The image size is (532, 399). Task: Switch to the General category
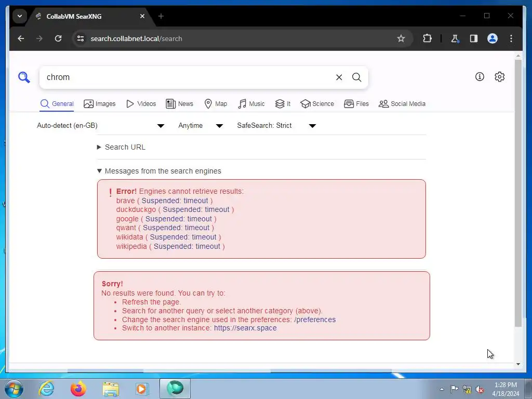[x=57, y=104]
